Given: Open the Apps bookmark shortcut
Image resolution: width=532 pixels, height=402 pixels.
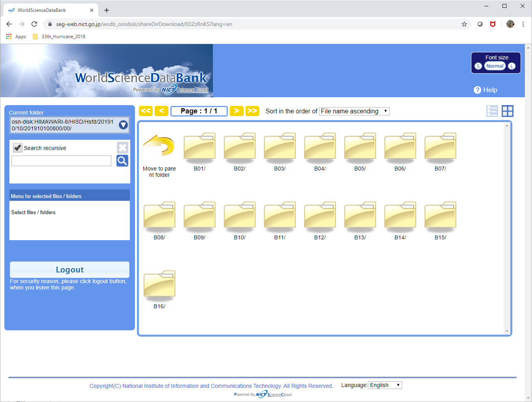Looking at the screenshot, I should (x=16, y=37).
